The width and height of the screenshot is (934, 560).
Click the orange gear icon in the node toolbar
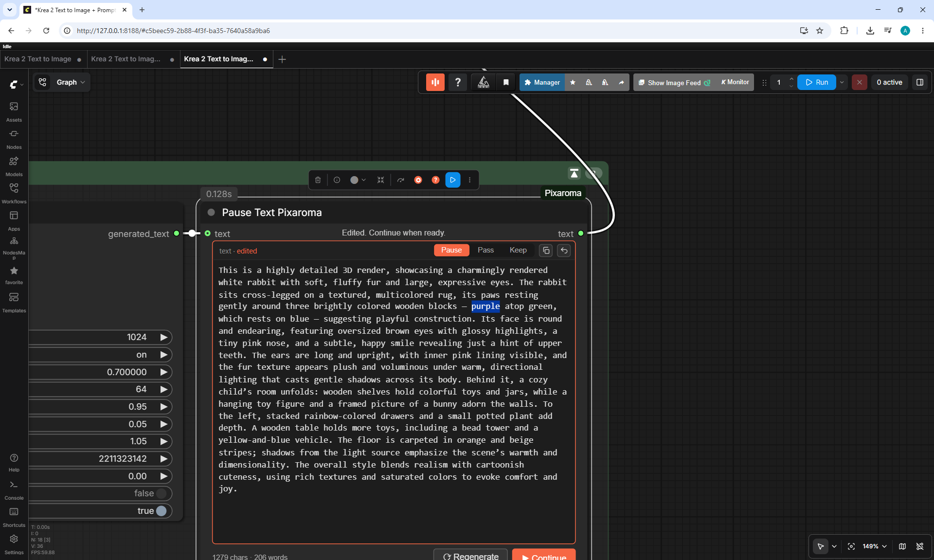pos(418,180)
